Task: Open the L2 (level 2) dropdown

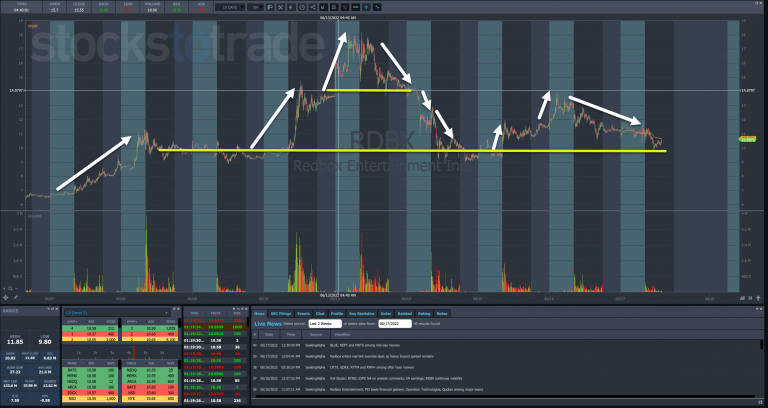Action: [x=117, y=312]
